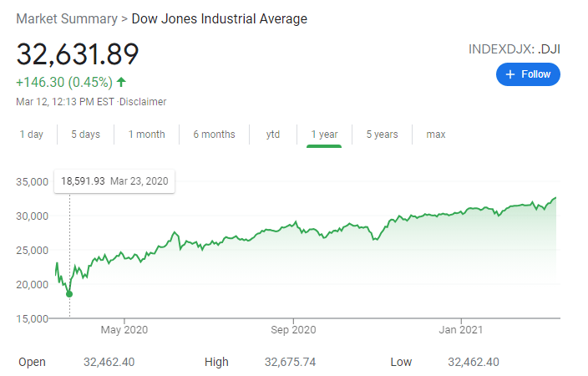Viewport: 588px width, 376px height.
Task: Follow the Dow Jones index
Action: [528, 74]
